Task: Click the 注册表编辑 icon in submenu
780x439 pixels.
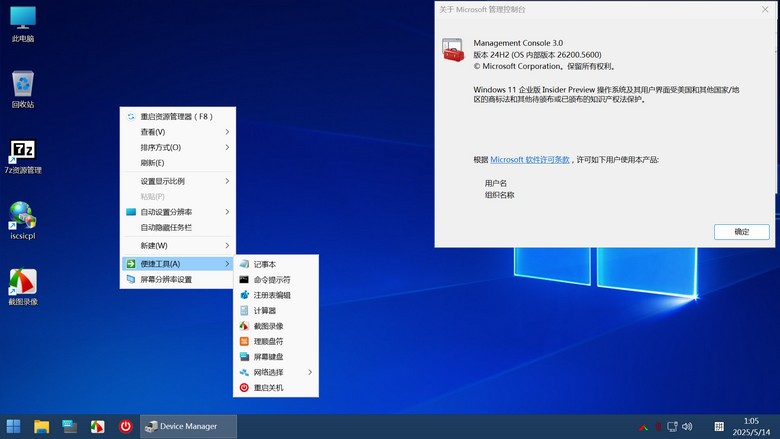Action: 244,295
